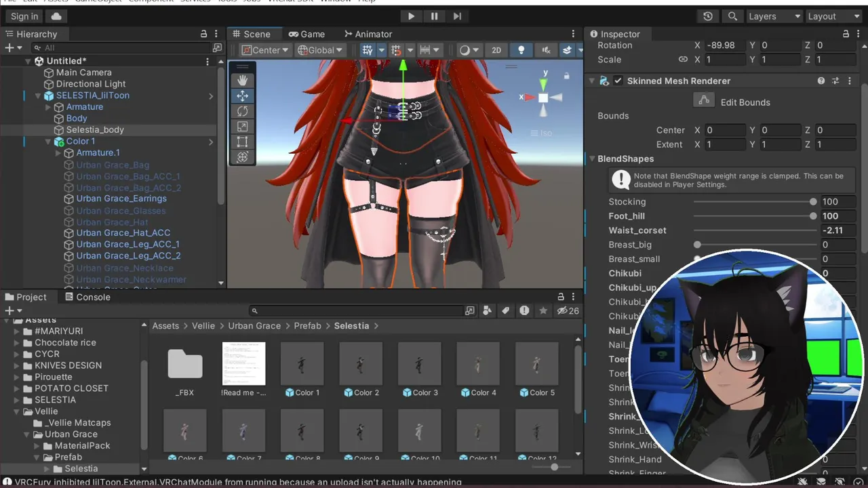Click the Breast_big blendshape slider handle

tap(697, 245)
